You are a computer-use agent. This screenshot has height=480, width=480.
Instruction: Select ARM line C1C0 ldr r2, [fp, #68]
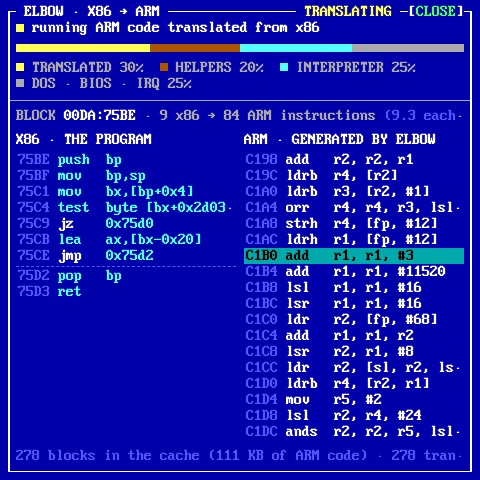point(354,319)
